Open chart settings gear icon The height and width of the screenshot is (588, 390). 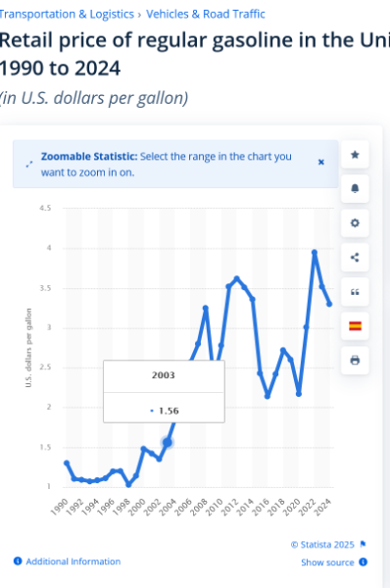tap(355, 223)
